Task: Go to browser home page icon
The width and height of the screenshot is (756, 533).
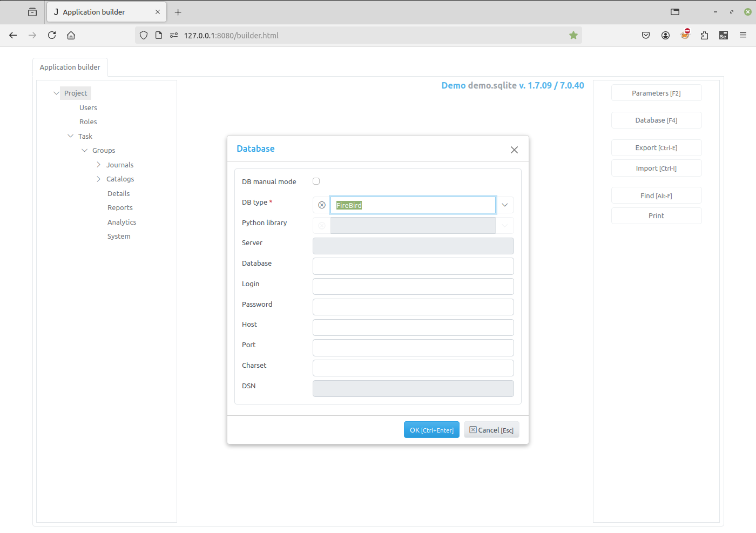Action: (71, 35)
